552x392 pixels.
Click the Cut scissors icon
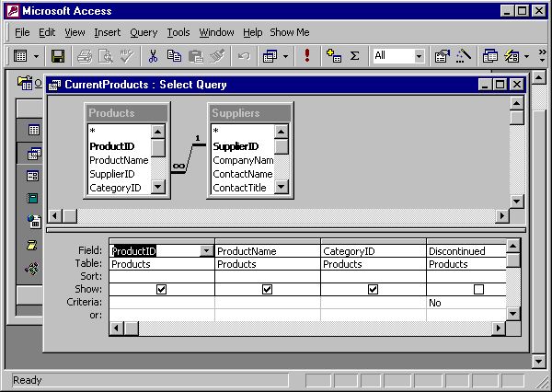pos(153,56)
